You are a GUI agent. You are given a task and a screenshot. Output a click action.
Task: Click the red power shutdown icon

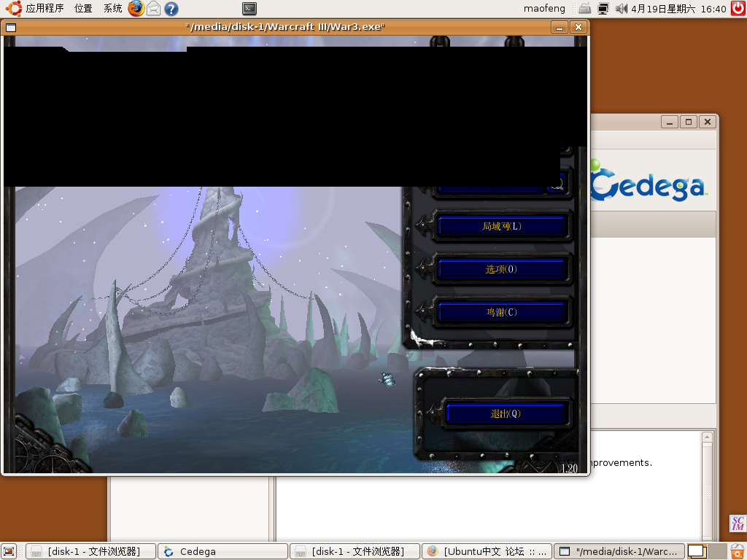[x=738, y=8]
